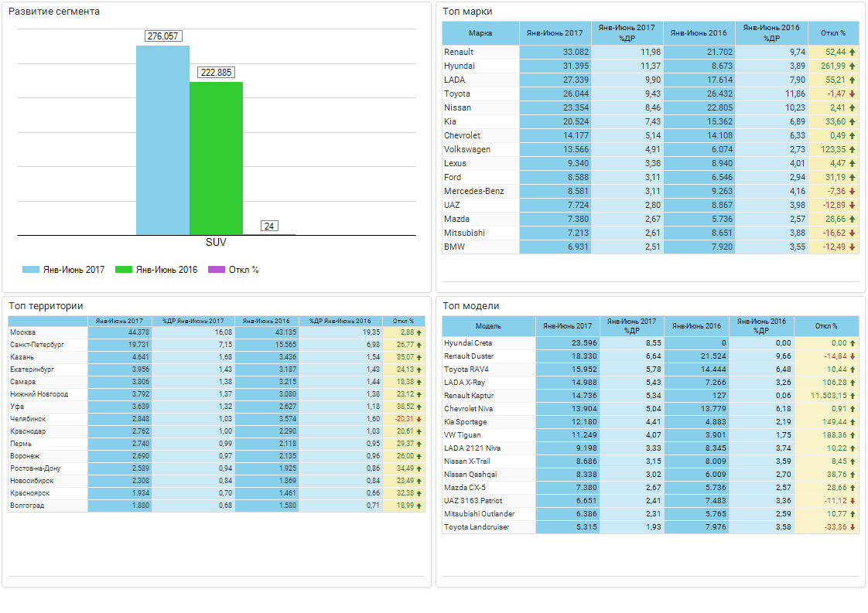Click the green Янв-Июнь 2016 legend swatch

click(x=124, y=270)
